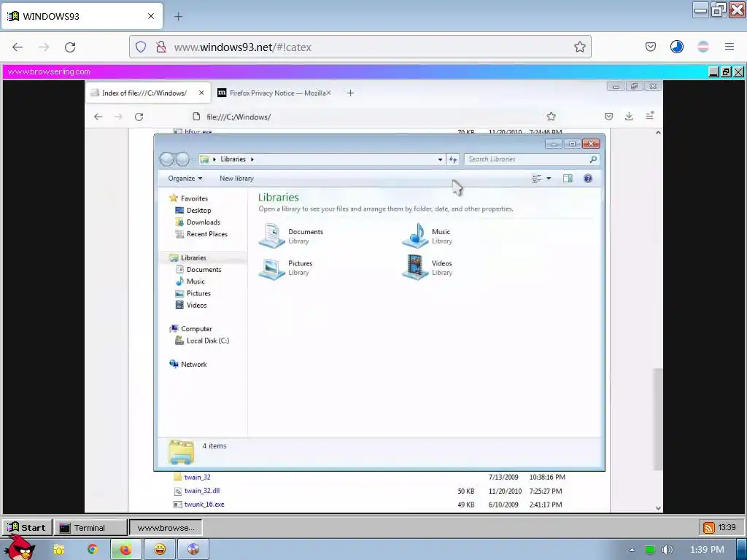Open new tab in inner Firefox
Screen dimensions: 747x560
(x=350, y=93)
